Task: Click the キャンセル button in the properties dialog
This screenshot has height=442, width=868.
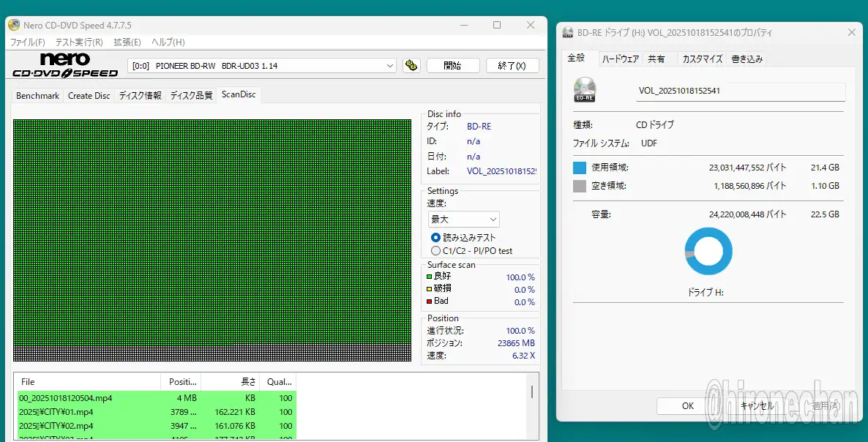Action: click(757, 405)
